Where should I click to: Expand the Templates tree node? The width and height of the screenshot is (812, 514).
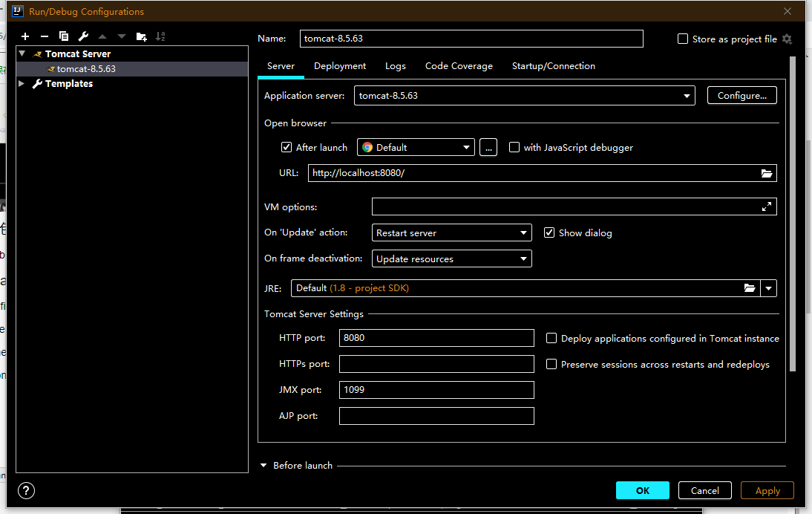[22, 83]
